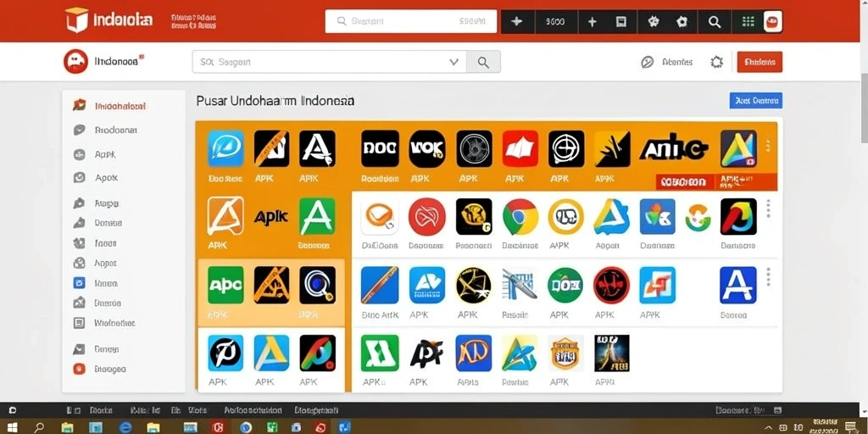Select the red circle app icon
This screenshot has height=434, width=868.
(427, 216)
